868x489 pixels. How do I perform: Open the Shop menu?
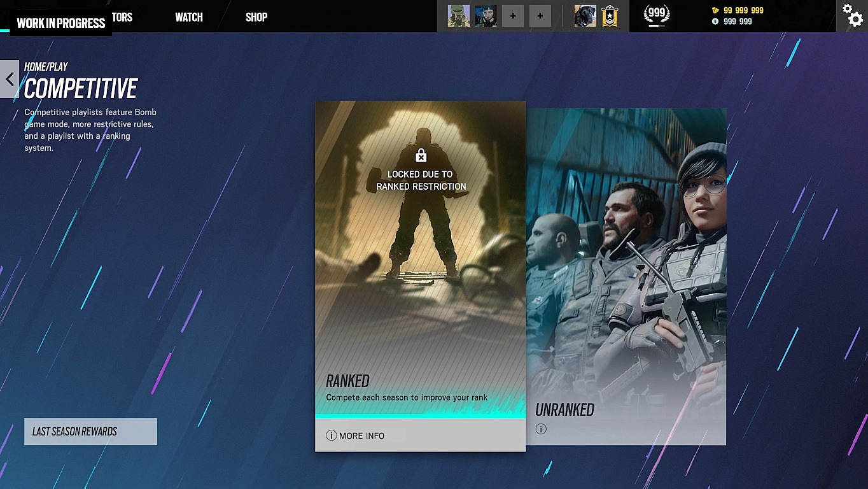[x=256, y=17]
